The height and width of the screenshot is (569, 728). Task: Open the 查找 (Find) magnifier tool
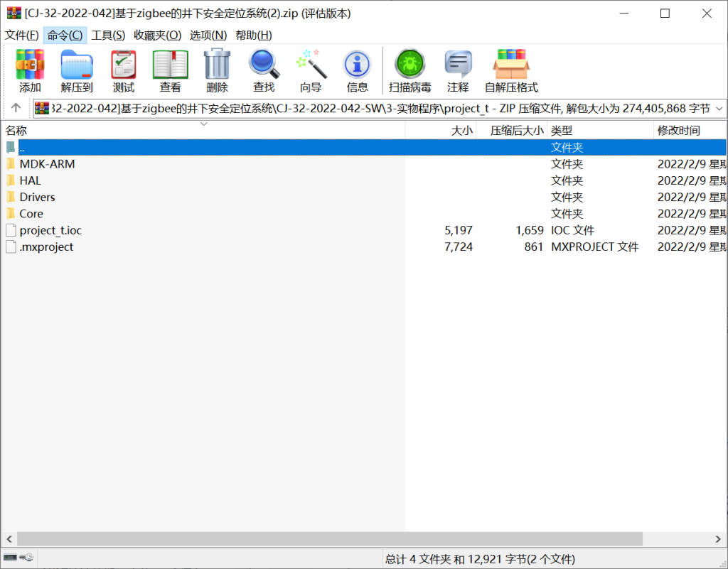click(x=264, y=71)
